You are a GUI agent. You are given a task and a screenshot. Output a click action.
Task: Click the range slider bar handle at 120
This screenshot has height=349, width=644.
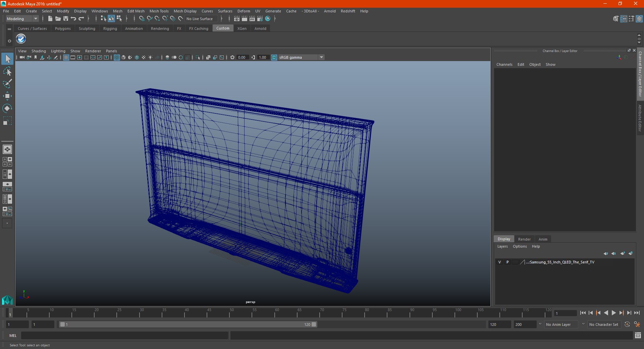click(314, 325)
